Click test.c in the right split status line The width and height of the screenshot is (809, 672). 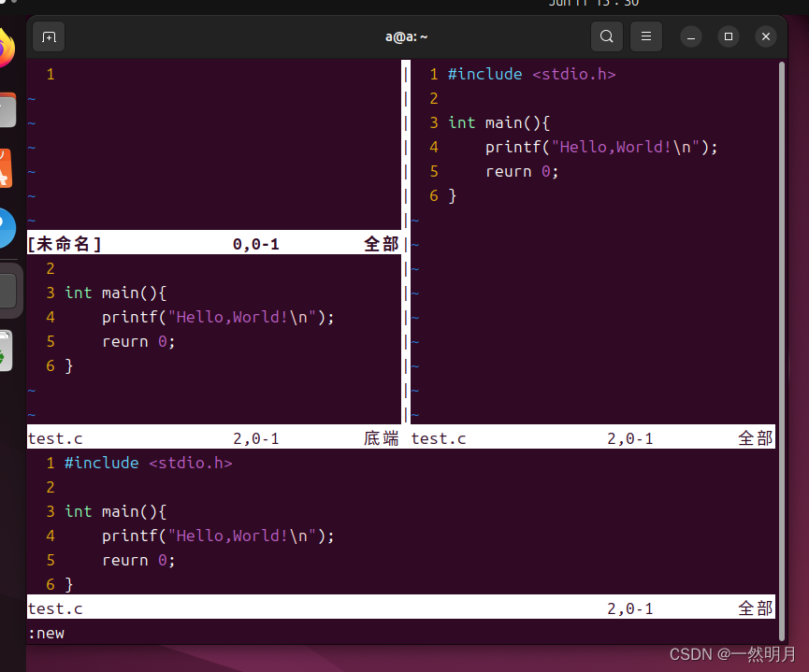pos(439,438)
